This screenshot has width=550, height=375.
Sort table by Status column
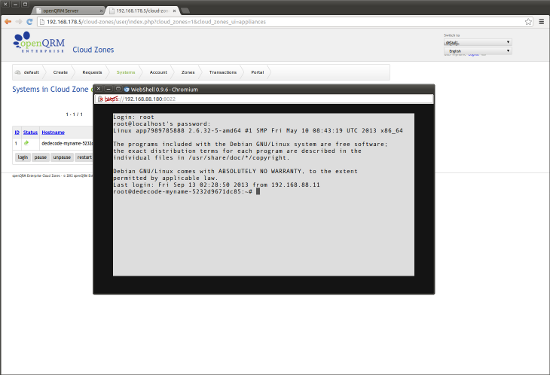click(x=30, y=132)
